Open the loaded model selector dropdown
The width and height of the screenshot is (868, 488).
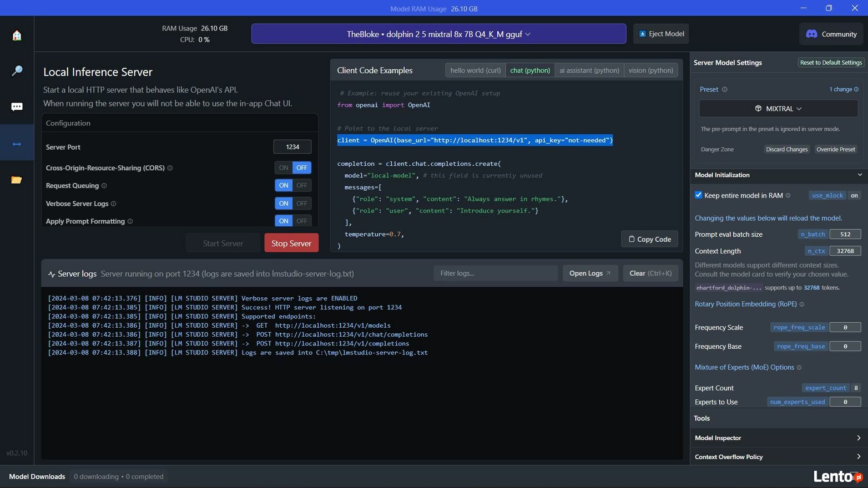(x=438, y=34)
